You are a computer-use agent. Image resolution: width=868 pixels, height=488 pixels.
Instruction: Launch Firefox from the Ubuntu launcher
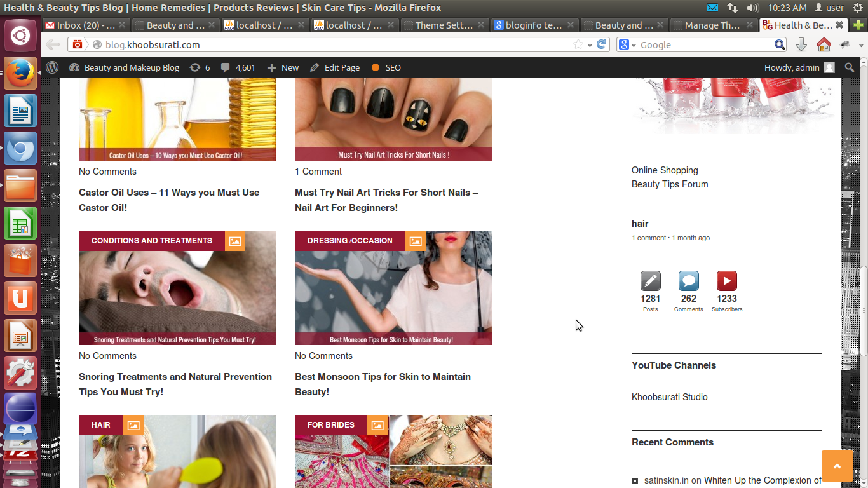pos(20,73)
